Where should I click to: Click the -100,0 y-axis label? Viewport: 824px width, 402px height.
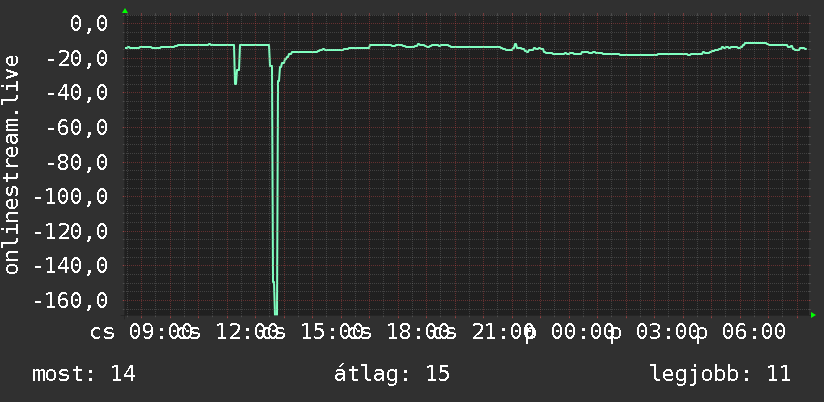coord(71,197)
